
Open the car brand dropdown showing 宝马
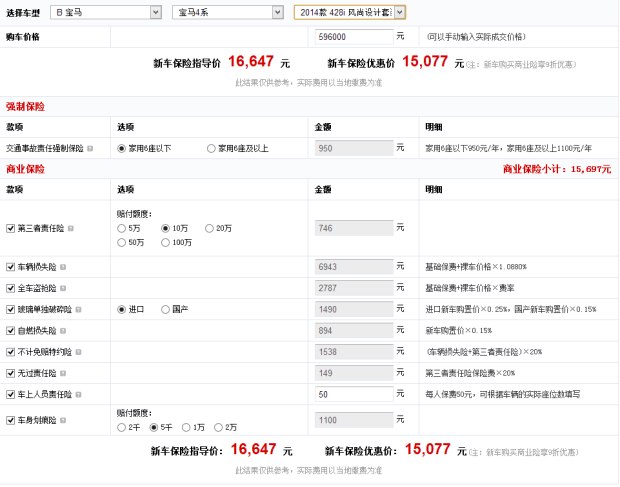106,12
